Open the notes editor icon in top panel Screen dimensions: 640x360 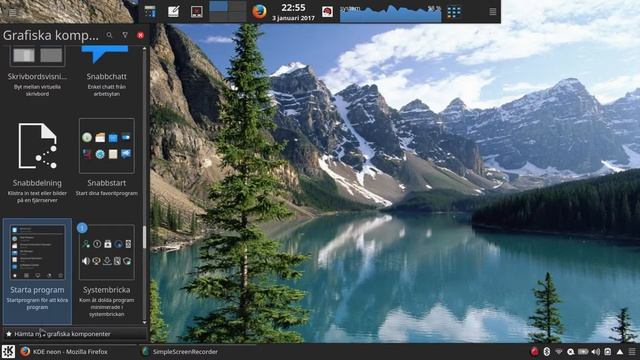[x=173, y=11]
